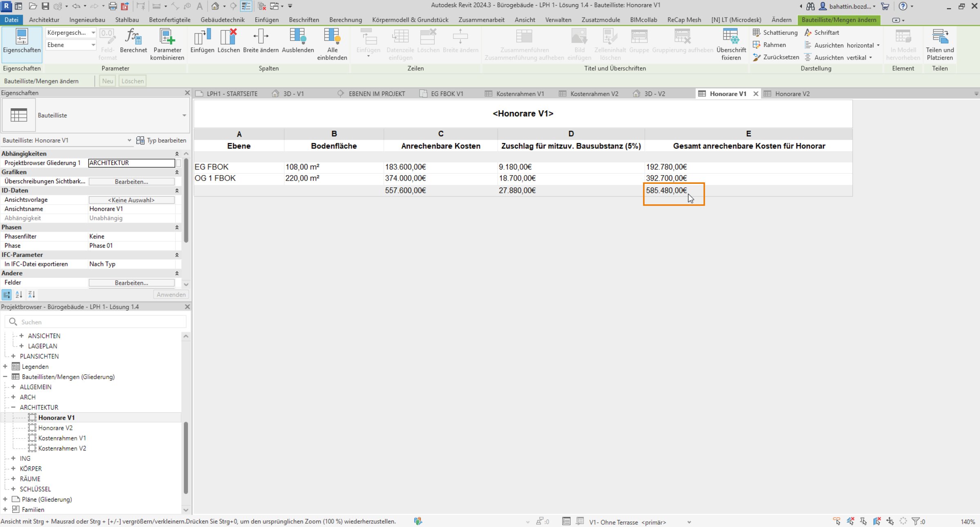Save the project with the floppy disk icon
980x527 pixels.
click(45, 6)
